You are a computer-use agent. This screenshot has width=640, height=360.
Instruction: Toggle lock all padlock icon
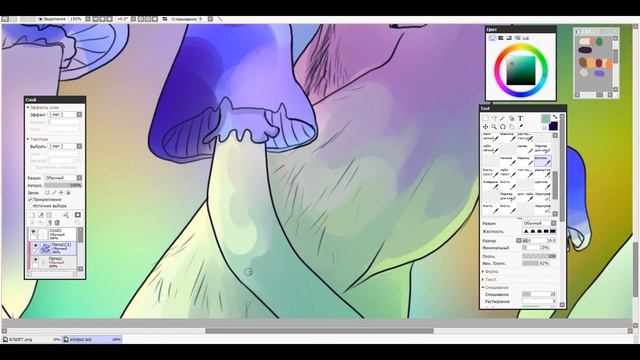(x=68, y=192)
